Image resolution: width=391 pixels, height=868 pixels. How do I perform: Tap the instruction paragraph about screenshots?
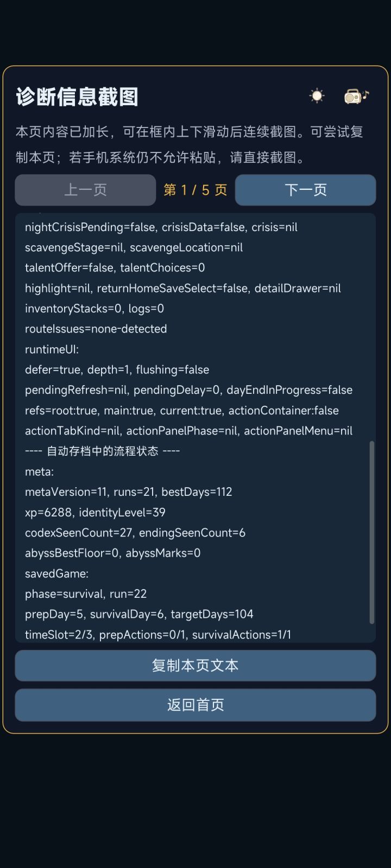point(190,144)
